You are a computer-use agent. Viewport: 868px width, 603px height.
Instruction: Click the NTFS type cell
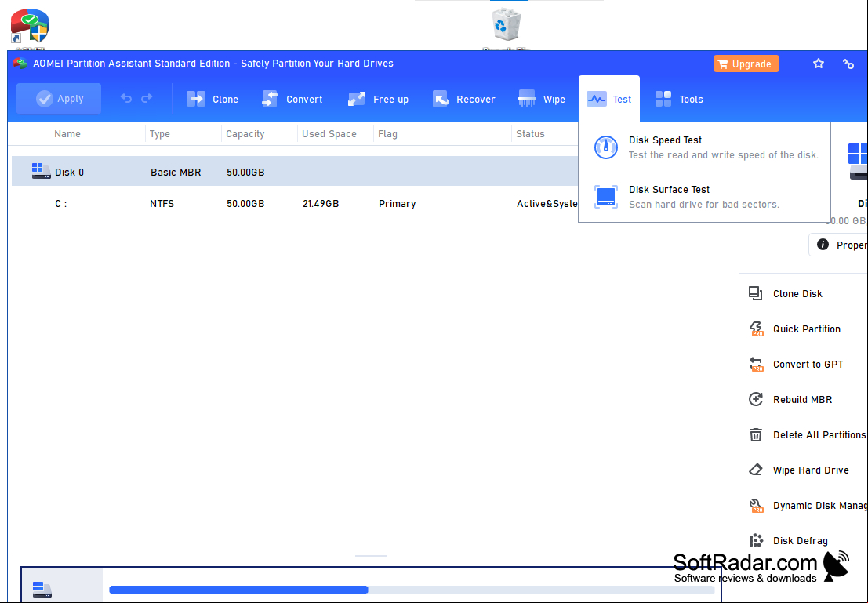(162, 204)
